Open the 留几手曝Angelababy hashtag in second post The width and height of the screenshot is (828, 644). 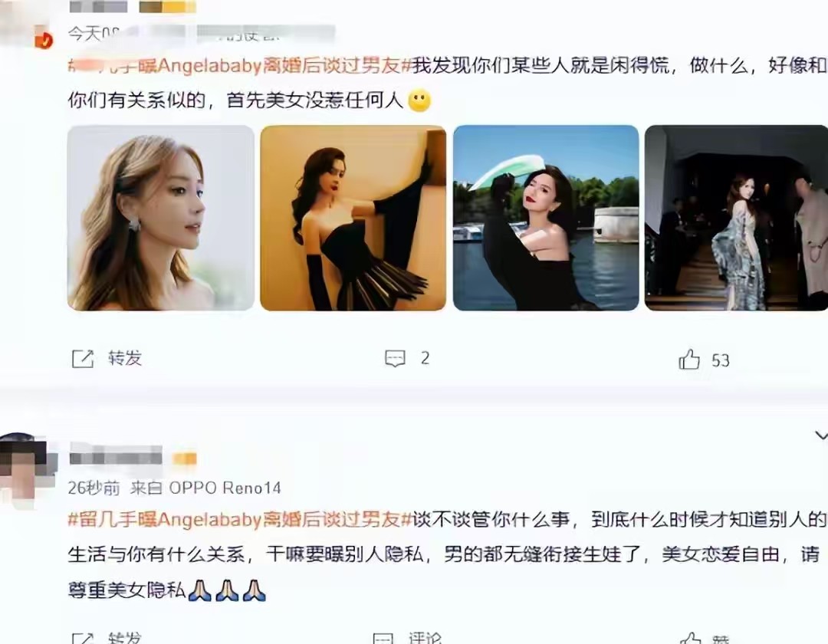tap(240, 520)
